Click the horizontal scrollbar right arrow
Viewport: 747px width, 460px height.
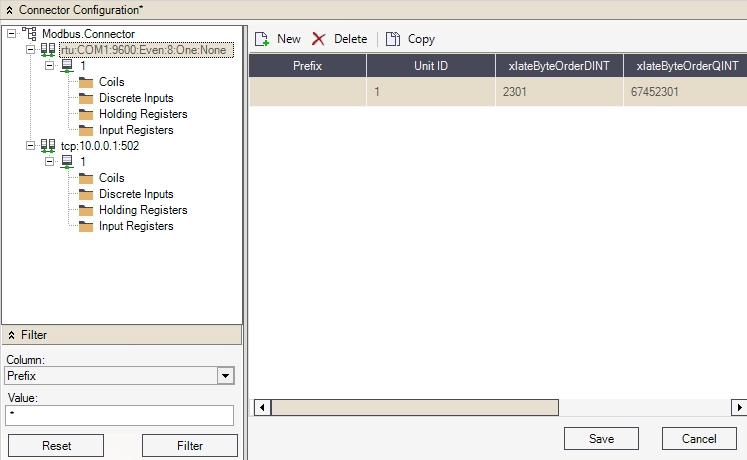(x=739, y=407)
